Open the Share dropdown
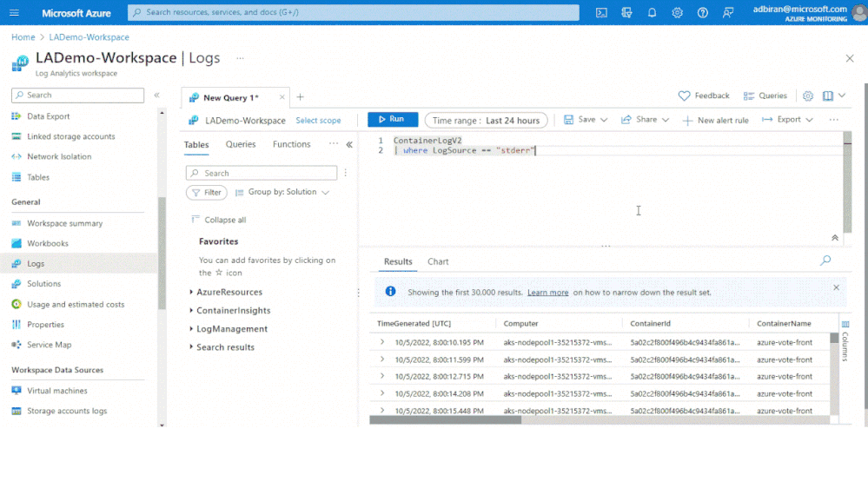The height and width of the screenshot is (488, 868). click(645, 120)
